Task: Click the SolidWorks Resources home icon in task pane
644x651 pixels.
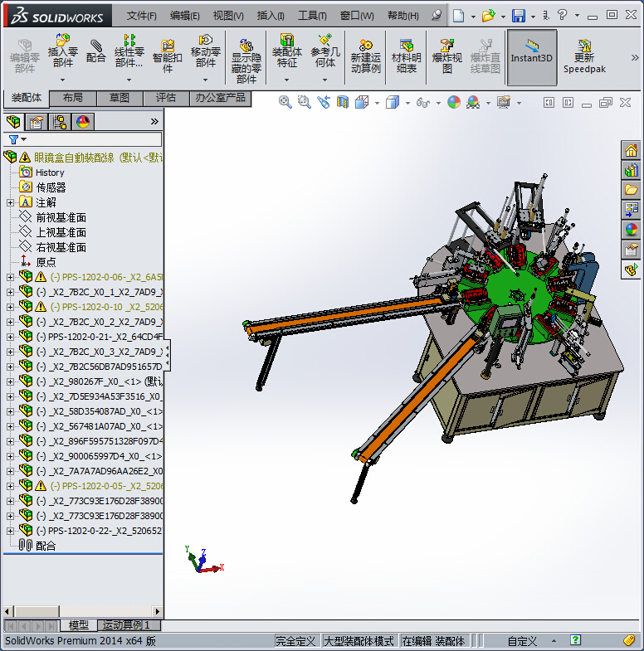Action: [x=631, y=150]
